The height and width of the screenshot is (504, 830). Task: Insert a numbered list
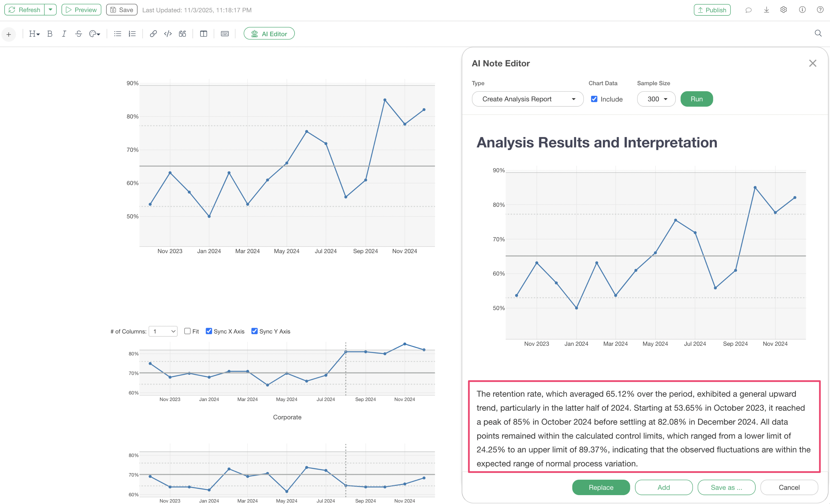pyautogui.click(x=132, y=34)
